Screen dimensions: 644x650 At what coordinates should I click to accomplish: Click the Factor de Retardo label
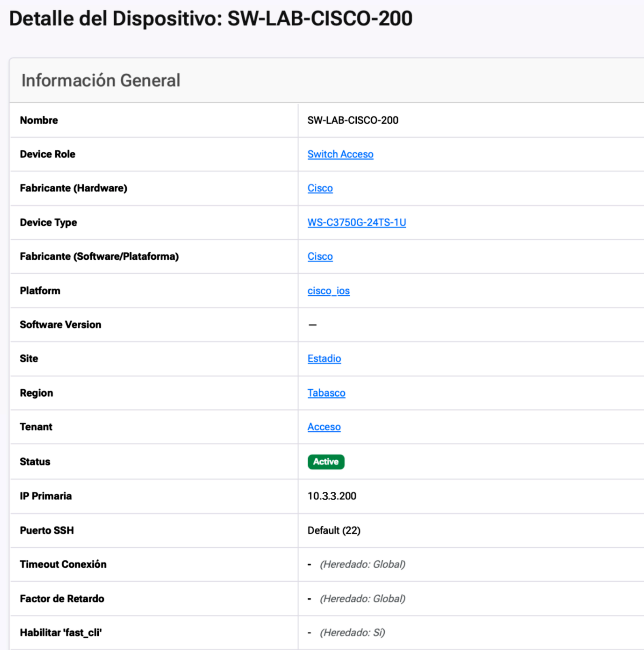[62, 599]
